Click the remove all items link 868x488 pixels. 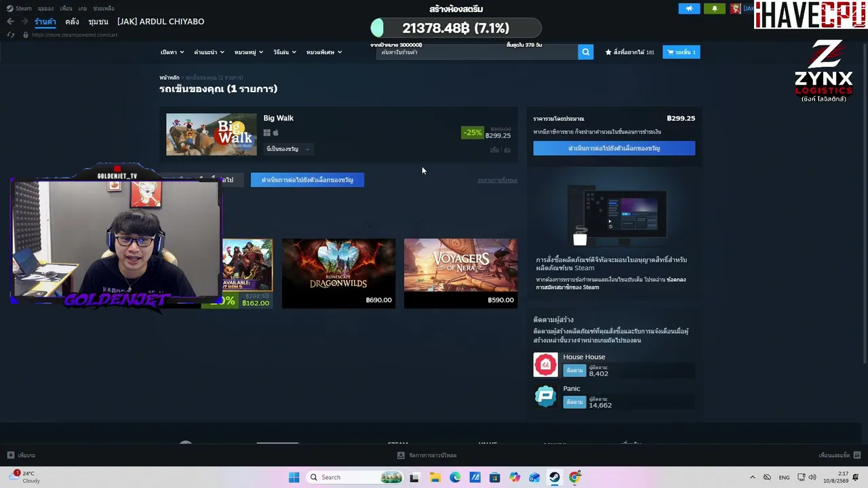coord(497,180)
